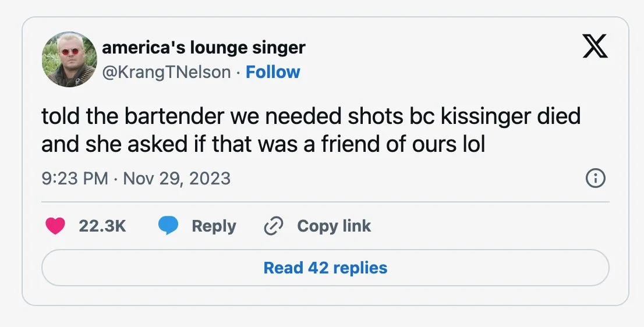Viewport: 644px width, 327px height.
Task: Select the Copy link text
Action: (334, 226)
